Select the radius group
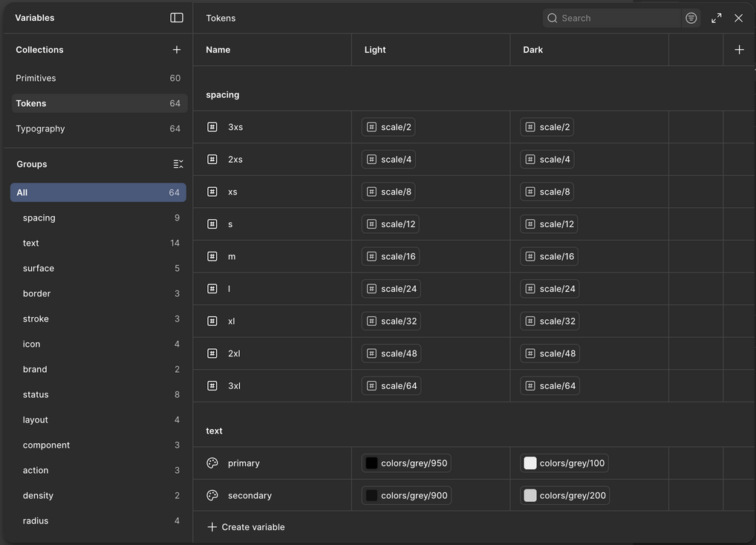Viewport: 756px width, 545px height. (x=36, y=520)
